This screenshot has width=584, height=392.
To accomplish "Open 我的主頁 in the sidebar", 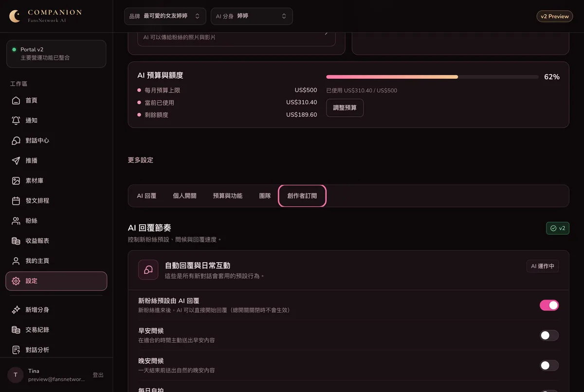I will [56, 261].
